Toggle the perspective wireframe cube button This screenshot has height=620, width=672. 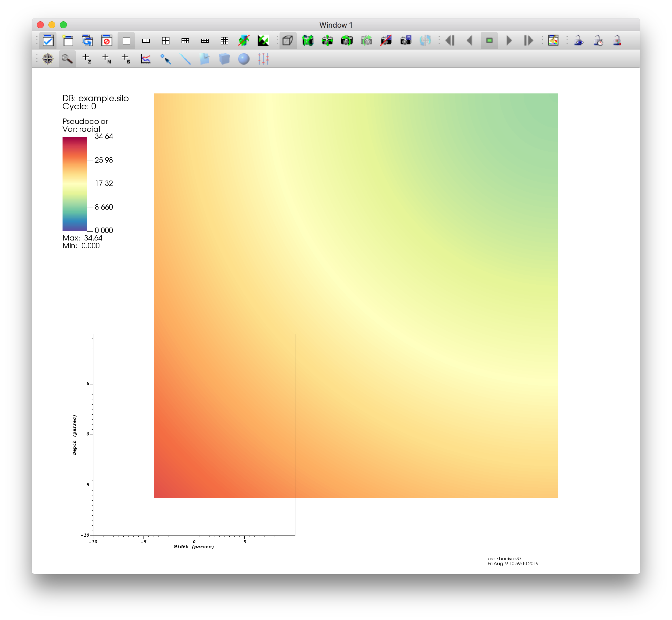(288, 41)
